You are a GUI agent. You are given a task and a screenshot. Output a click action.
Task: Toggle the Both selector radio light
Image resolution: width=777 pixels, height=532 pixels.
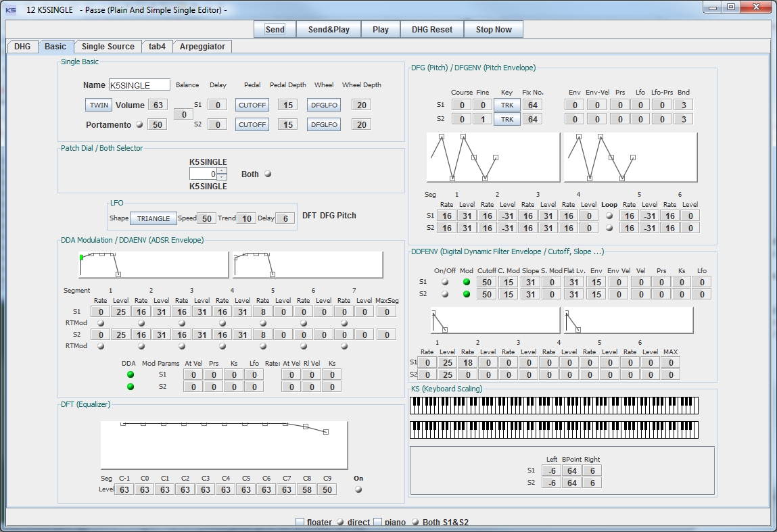coord(268,174)
